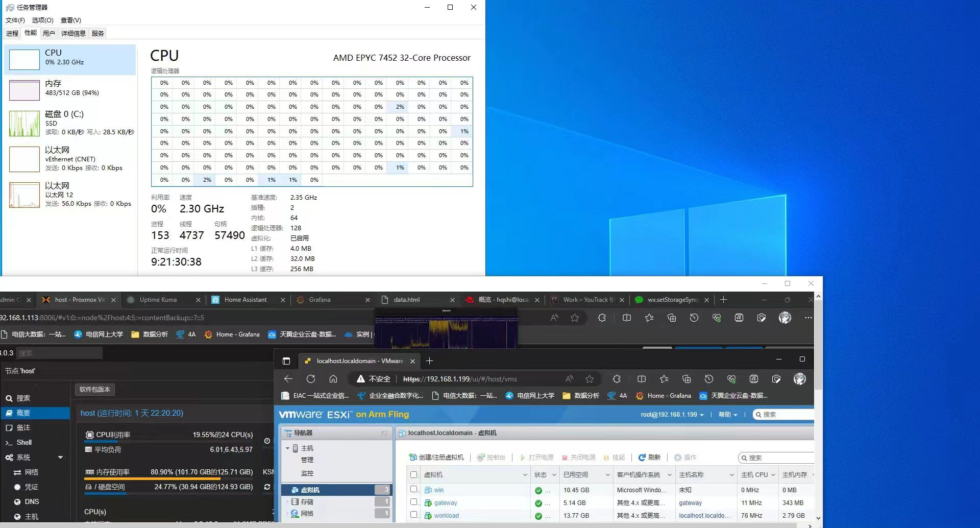Click favorite star in Proxmox browser address bar

(575, 318)
